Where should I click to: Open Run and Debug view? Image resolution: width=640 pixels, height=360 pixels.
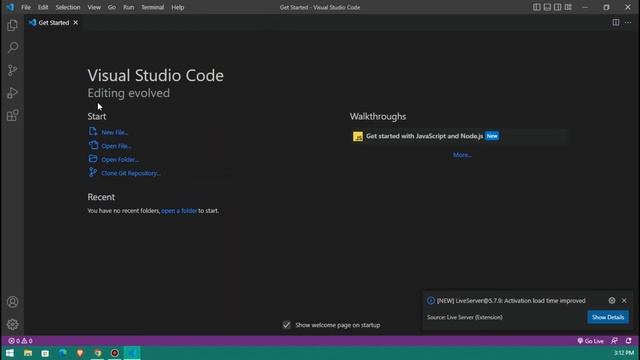point(13,93)
